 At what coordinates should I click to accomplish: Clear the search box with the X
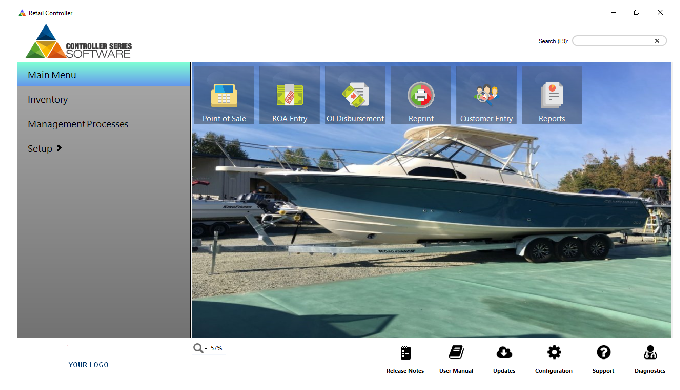coord(657,41)
